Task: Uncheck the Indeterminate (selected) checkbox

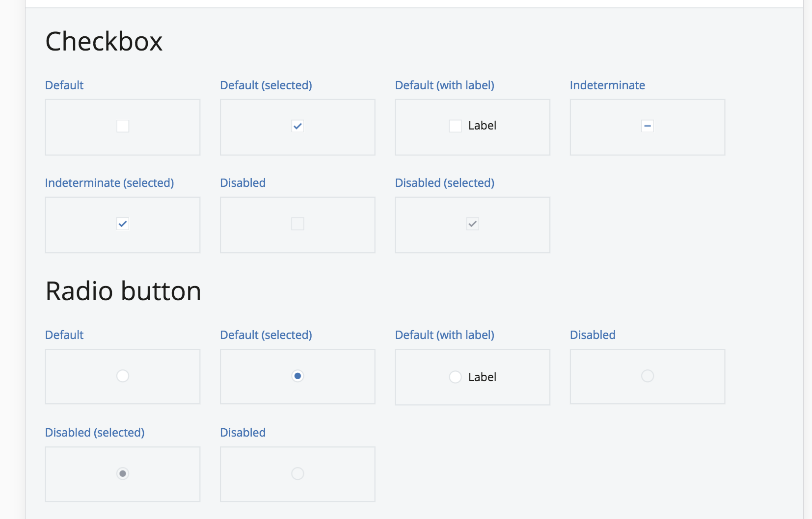Action: coord(123,224)
